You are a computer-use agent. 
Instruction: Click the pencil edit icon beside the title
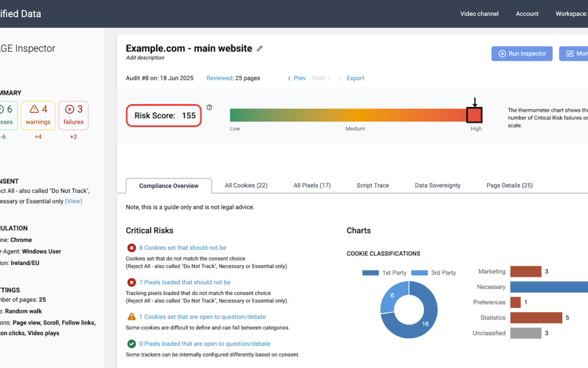point(260,49)
